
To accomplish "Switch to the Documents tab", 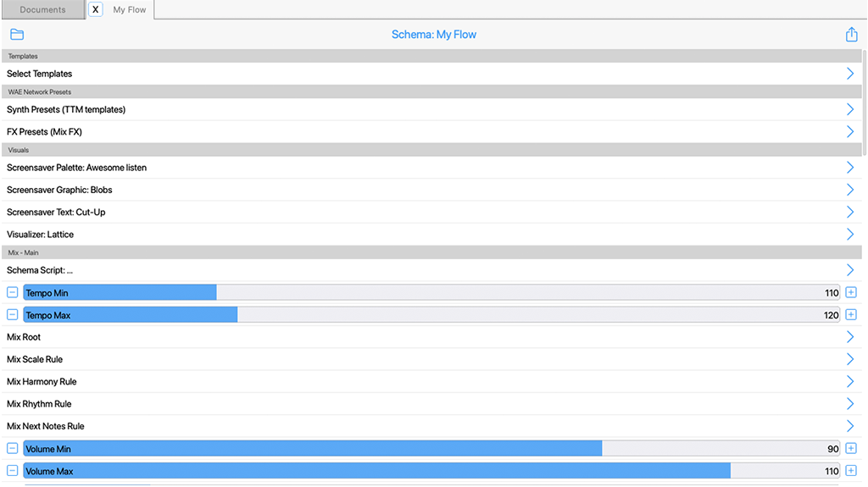I will click(42, 10).
